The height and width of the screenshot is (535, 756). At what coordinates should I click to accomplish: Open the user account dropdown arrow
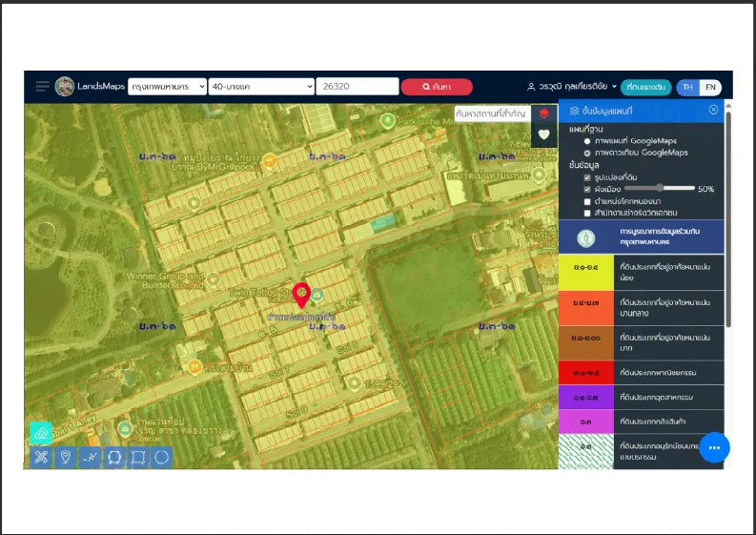pyautogui.click(x=614, y=87)
